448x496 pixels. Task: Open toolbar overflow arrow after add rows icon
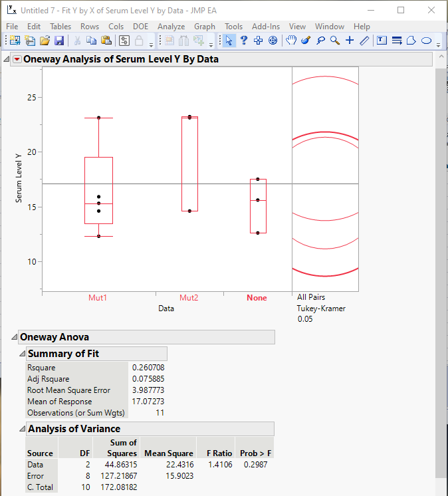coord(211,45)
